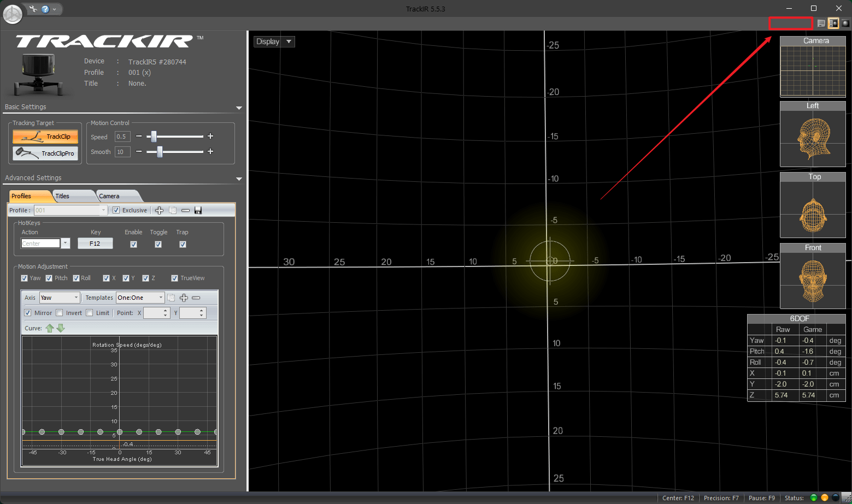The width and height of the screenshot is (852, 504).
Task: Toggle the Mirror checkbox
Action: [x=28, y=313]
